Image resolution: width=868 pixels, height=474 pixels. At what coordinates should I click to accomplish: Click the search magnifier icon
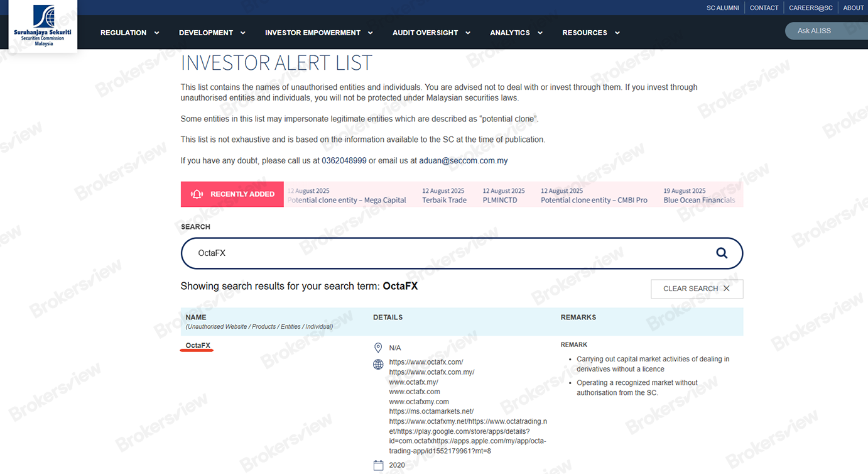point(722,253)
